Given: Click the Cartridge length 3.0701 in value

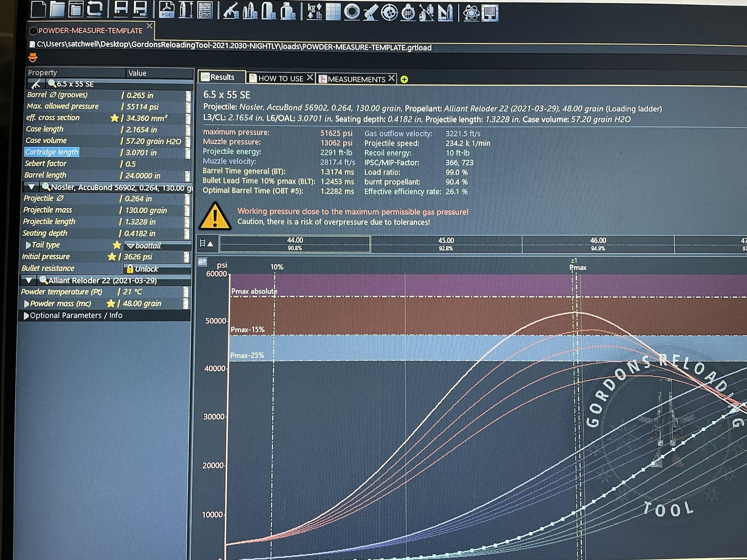Looking at the screenshot, I should click(141, 153).
